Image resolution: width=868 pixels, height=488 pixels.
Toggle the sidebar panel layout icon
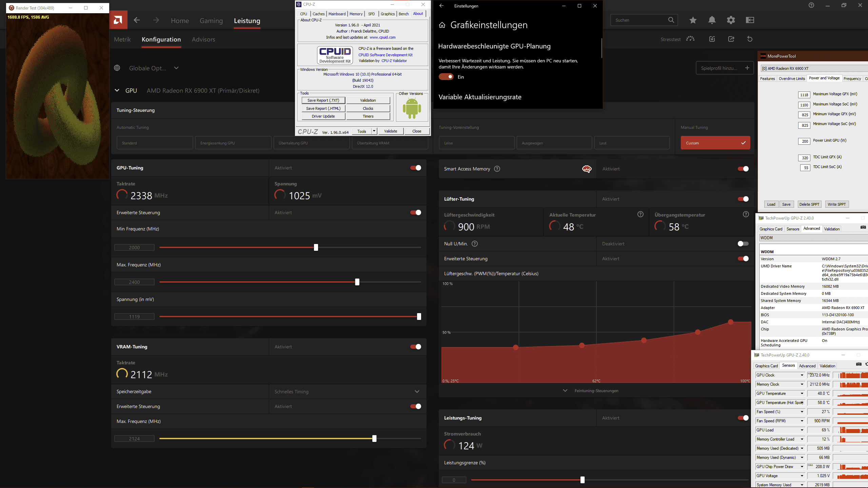750,20
